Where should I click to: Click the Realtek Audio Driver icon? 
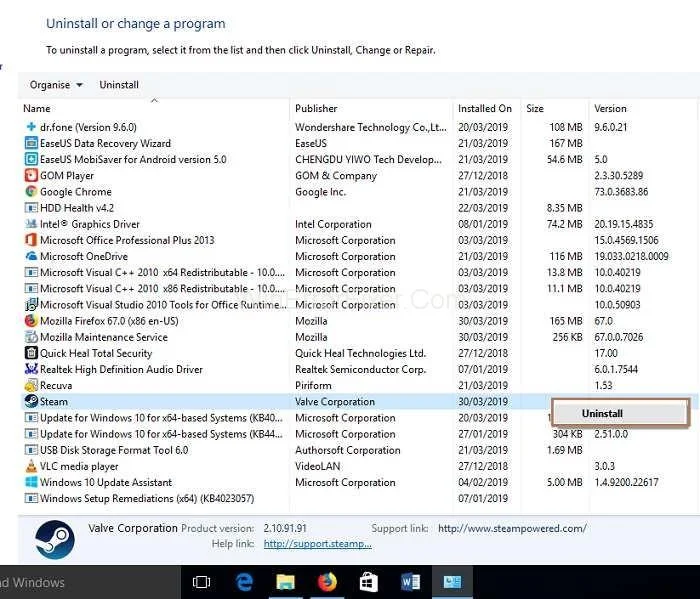[31, 369]
